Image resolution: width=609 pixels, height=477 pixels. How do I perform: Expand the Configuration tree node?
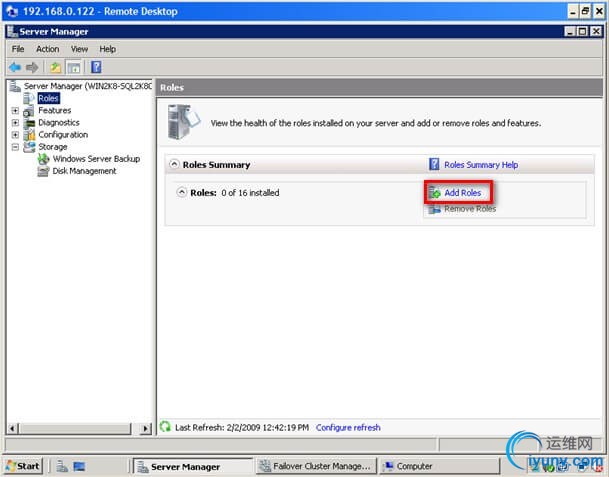point(15,135)
